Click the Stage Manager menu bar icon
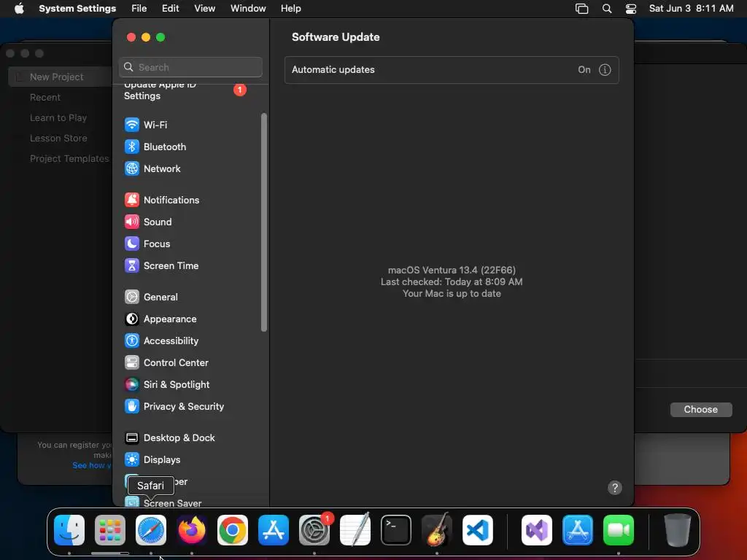This screenshot has height=560, width=747. (581, 9)
